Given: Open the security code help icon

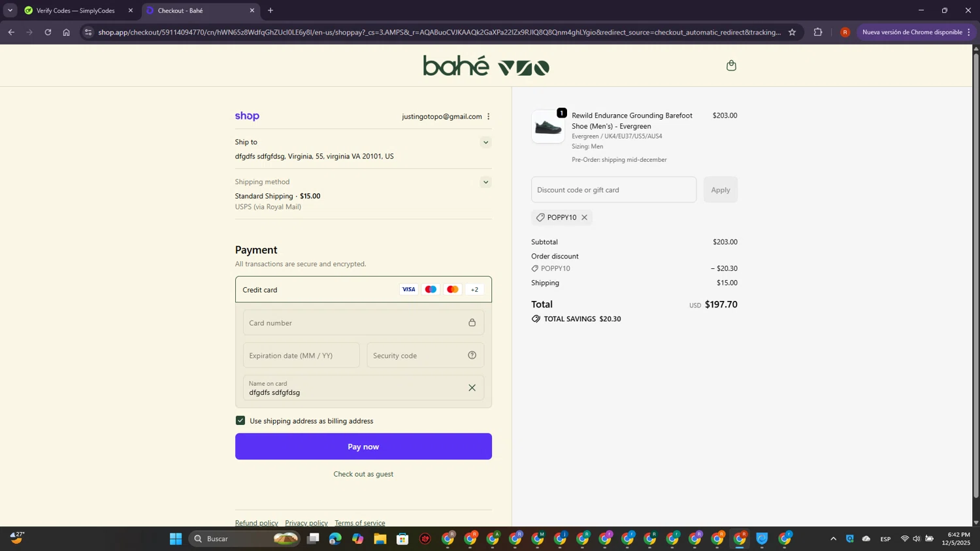Looking at the screenshot, I should point(472,355).
